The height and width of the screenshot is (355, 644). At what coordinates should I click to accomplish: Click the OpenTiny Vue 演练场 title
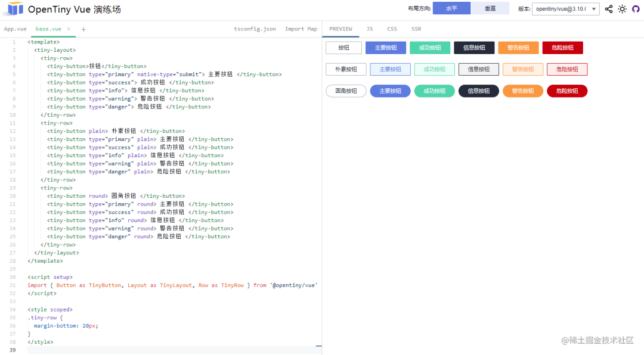click(75, 9)
